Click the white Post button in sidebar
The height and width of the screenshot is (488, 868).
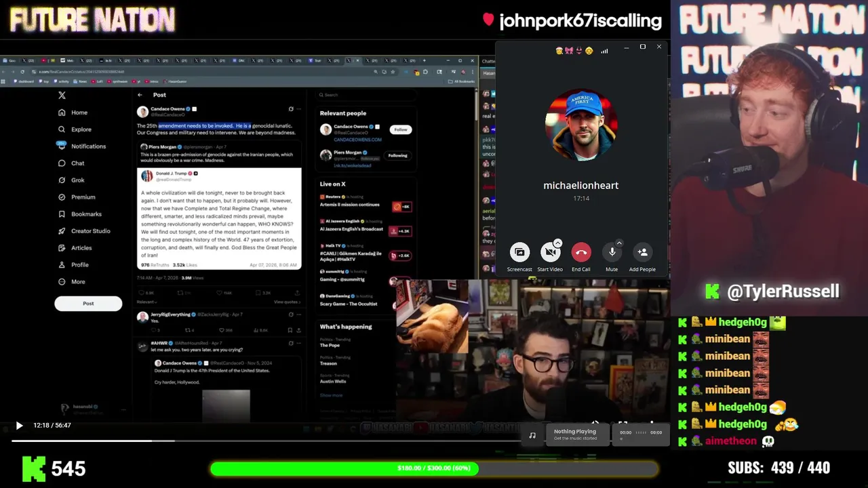[x=88, y=304]
